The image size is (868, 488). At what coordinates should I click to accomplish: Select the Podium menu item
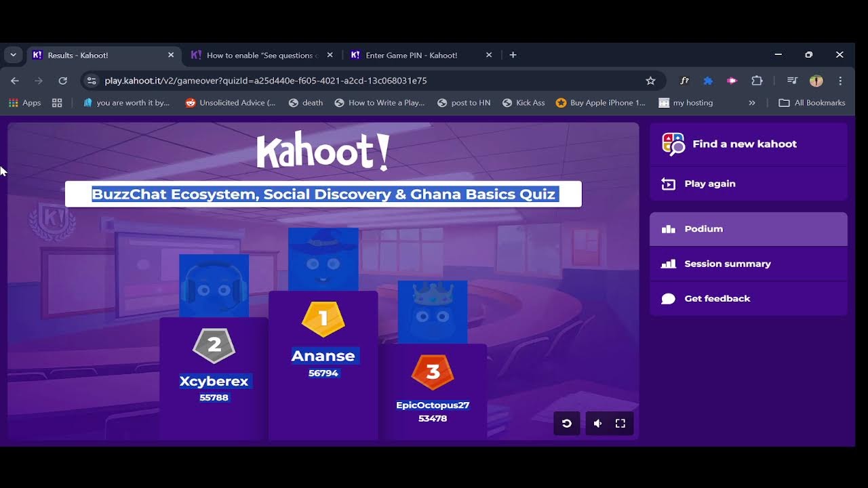pos(749,229)
